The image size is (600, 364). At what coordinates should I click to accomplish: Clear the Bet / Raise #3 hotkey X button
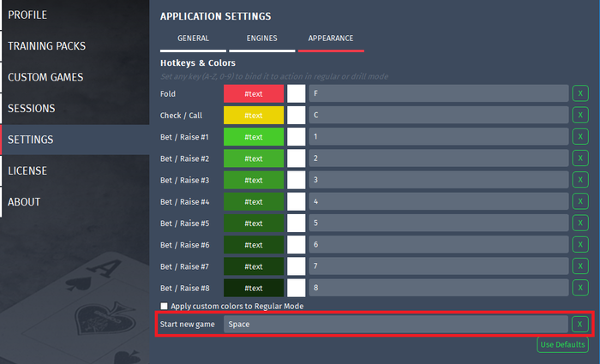point(580,180)
